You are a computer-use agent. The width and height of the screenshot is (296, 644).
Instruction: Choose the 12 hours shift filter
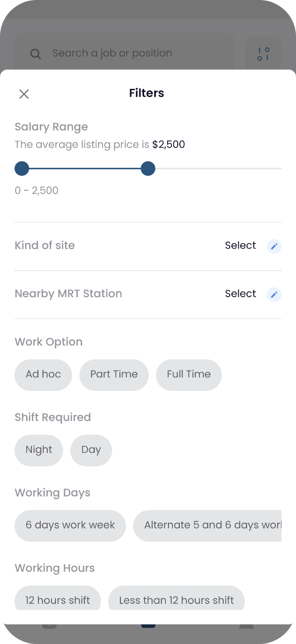(x=57, y=600)
